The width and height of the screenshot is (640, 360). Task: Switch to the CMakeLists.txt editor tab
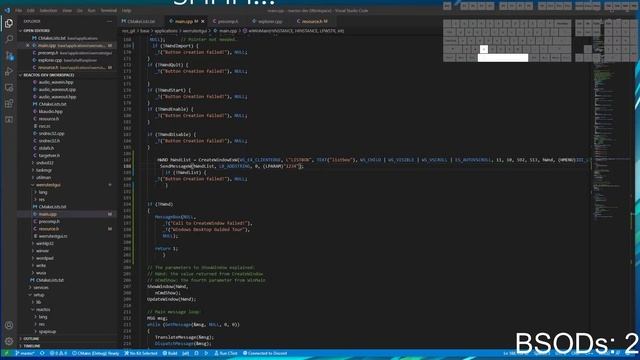[x=141, y=21]
